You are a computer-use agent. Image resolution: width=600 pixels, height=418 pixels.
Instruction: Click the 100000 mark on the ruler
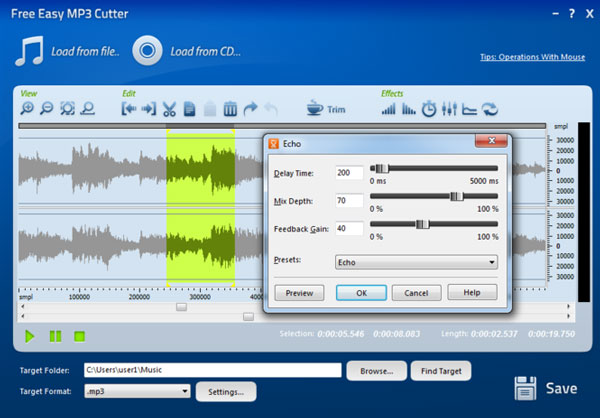(x=79, y=297)
